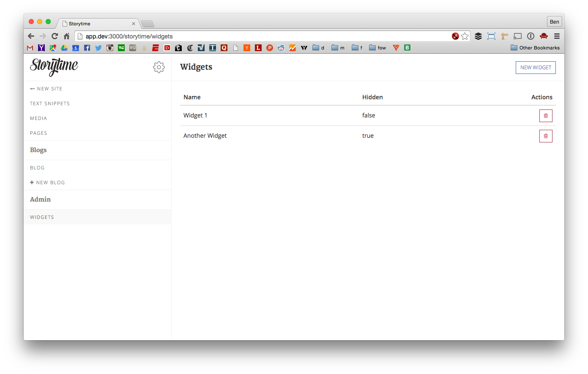
Task: Open Product Hunt bookmark
Action: point(270,48)
